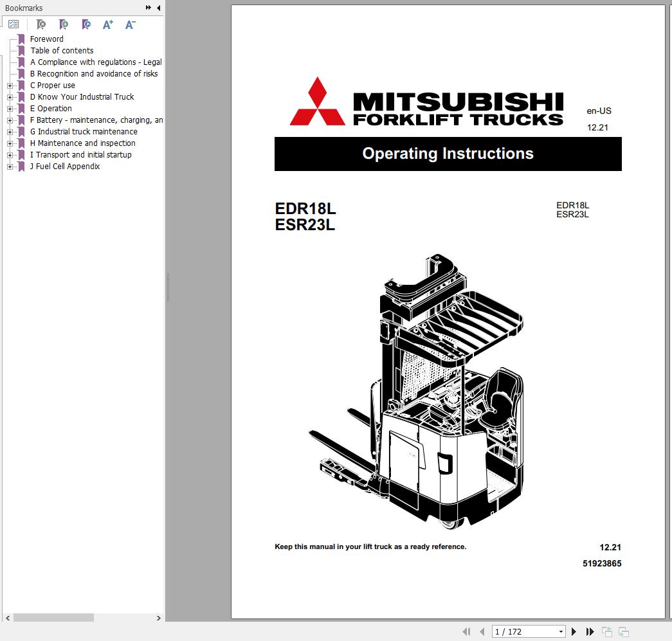Select the E Operation bookmark label
The image size is (672, 641).
51,109
